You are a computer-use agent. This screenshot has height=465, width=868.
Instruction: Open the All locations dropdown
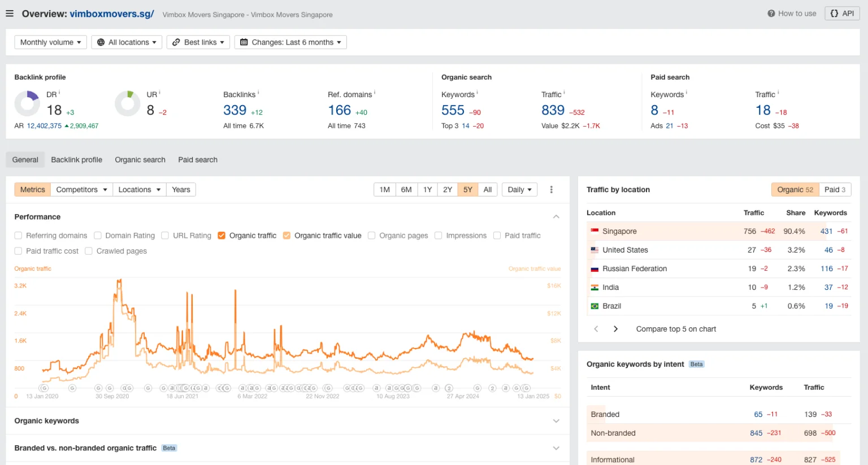pos(127,42)
